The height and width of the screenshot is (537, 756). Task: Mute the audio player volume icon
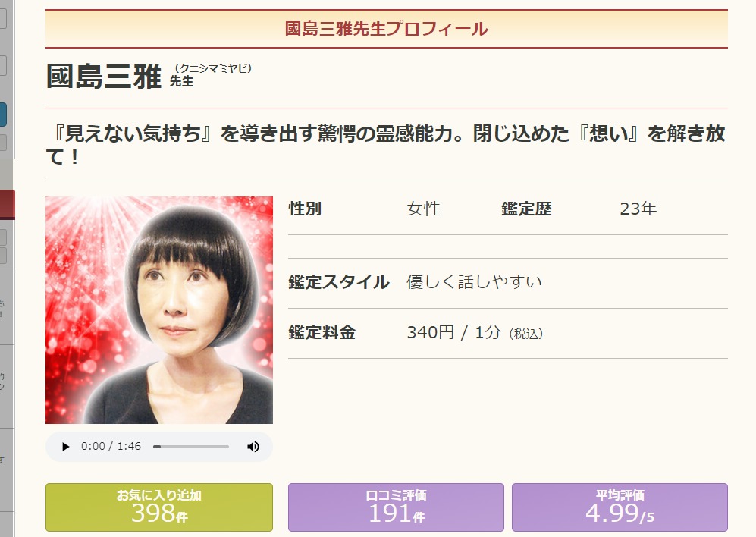253,447
